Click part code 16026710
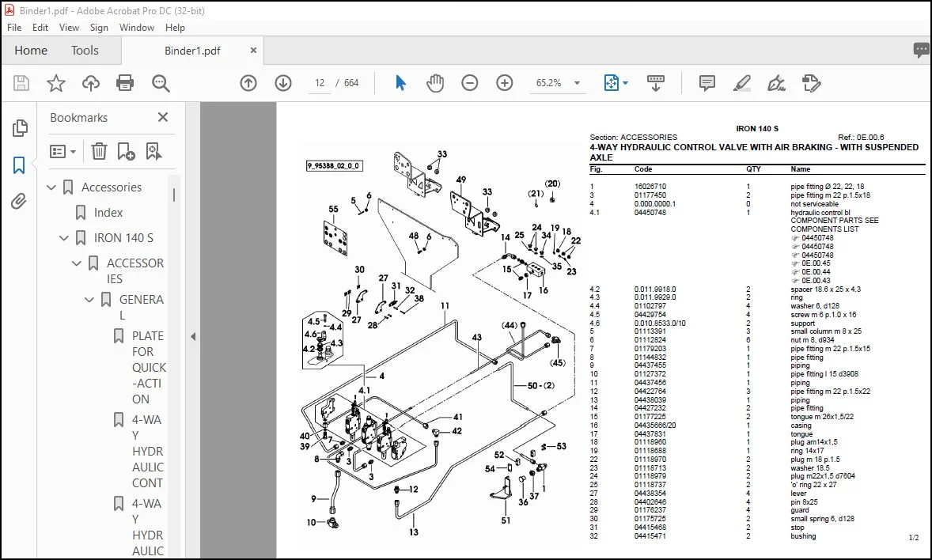 (650, 187)
